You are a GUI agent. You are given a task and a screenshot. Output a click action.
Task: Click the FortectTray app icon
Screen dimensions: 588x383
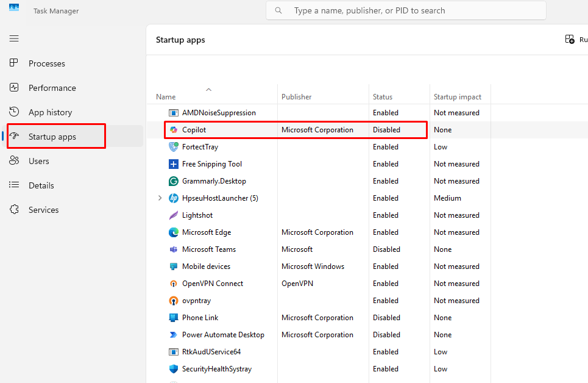[x=172, y=146]
